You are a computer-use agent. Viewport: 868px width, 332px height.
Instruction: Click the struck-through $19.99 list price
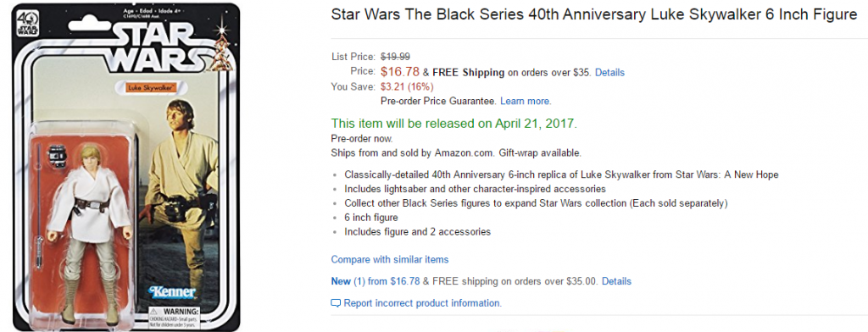[395, 57]
